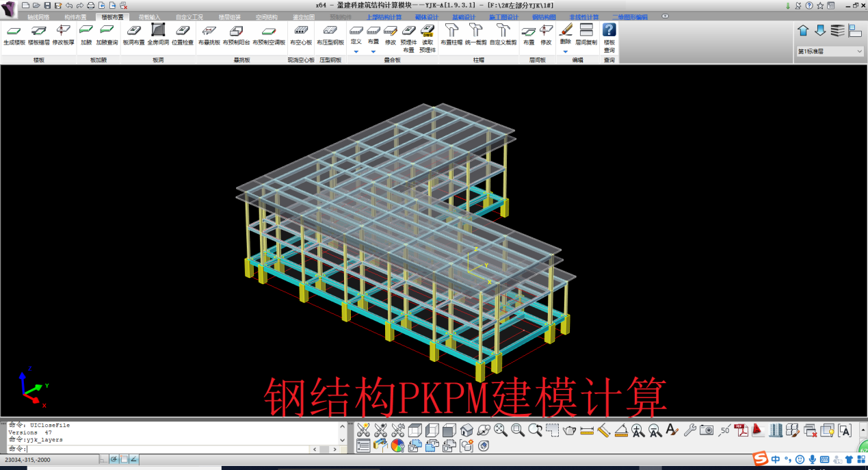The height and width of the screenshot is (470, 868).
Task: Click the command window vertical scrollbar up arrow
Action: pos(343,425)
